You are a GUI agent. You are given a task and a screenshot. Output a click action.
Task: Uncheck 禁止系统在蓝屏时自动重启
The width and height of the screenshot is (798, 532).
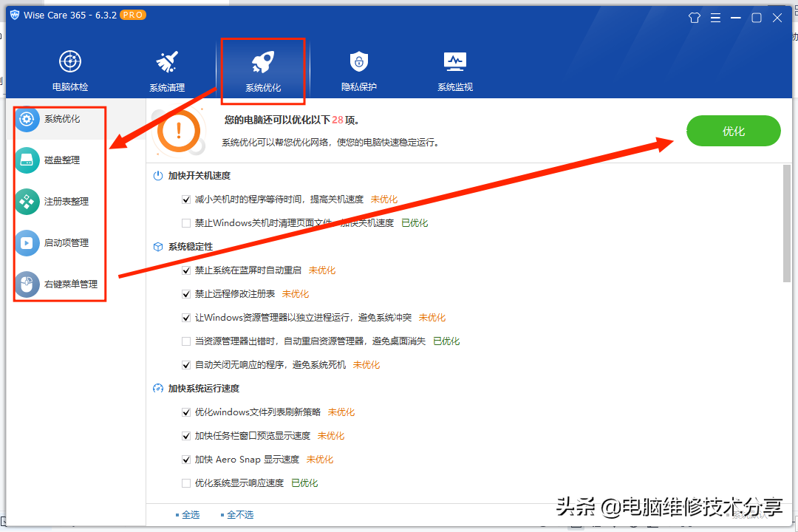(x=186, y=270)
